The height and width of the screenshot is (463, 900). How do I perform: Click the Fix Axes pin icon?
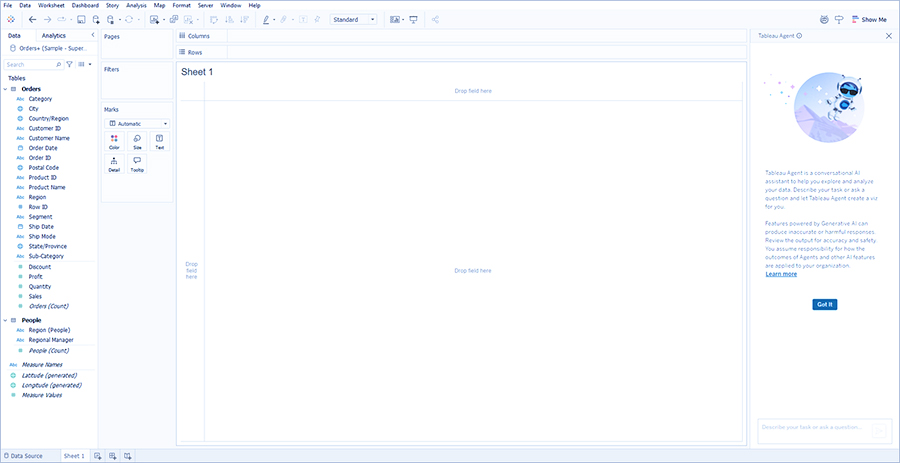pyautogui.click(x=317, y=20)
